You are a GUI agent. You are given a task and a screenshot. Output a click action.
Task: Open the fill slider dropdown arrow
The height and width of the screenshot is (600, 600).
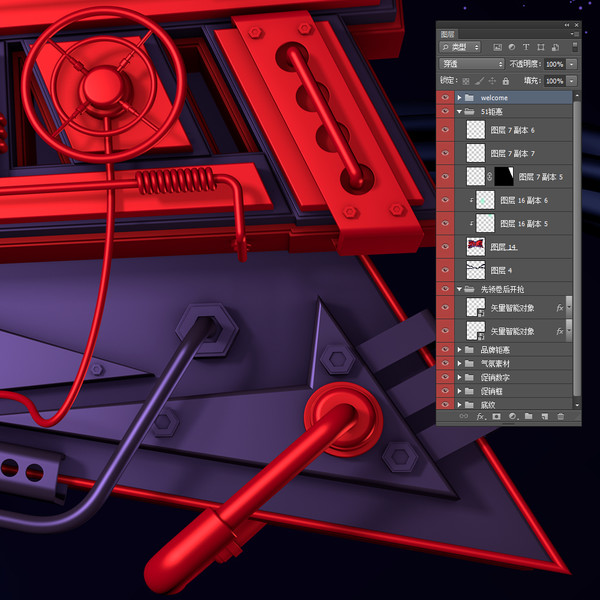pos(572,81)
